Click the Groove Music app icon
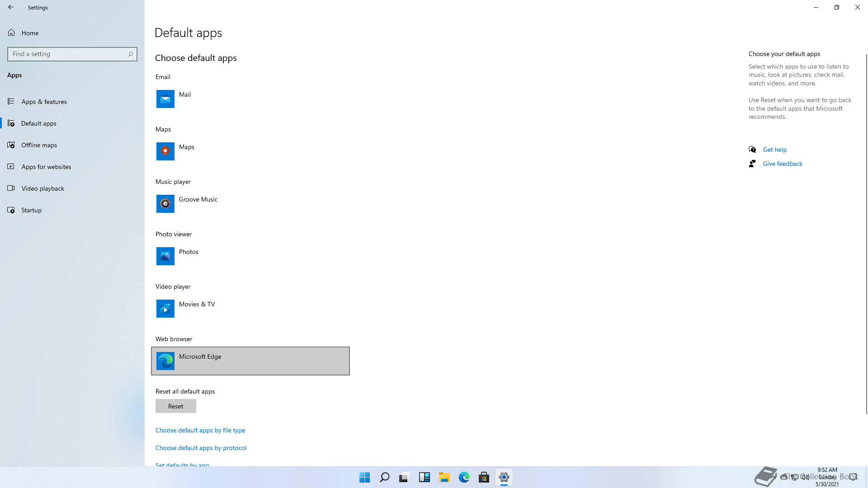This screenshot has width=868, height=488. tap(165, 204)
